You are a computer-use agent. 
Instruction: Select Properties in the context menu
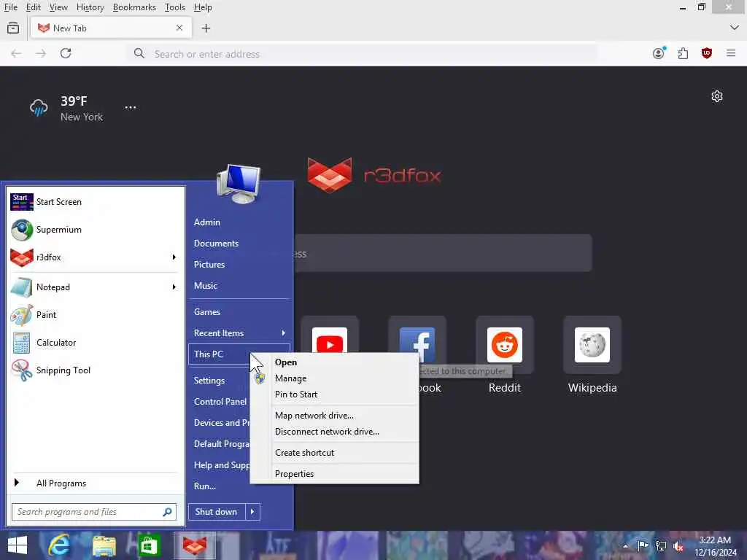click(x=334, y=474)
